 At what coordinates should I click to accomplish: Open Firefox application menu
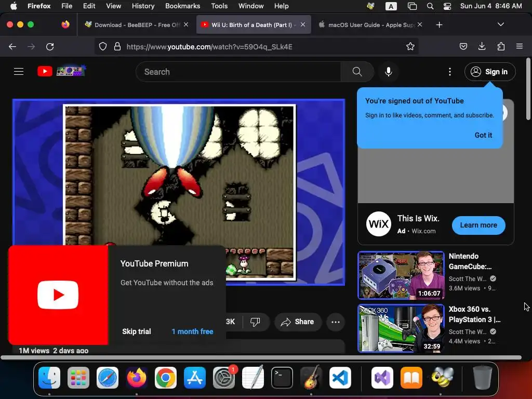(x=519, y=46)
